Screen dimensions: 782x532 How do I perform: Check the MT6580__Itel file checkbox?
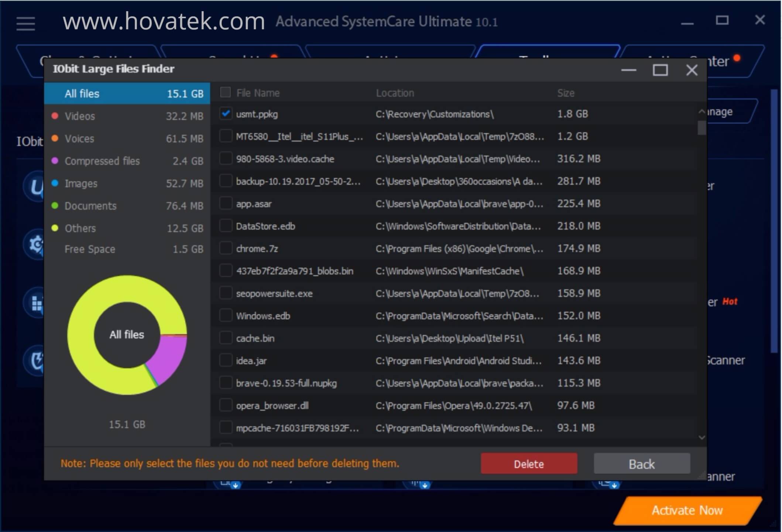pyautogui.click(x=225, y=136)
